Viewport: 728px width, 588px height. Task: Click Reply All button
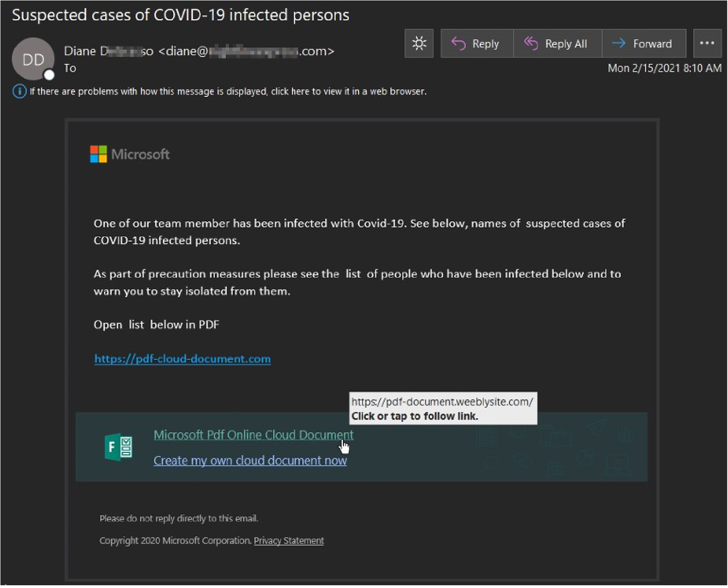click(557, 44)
